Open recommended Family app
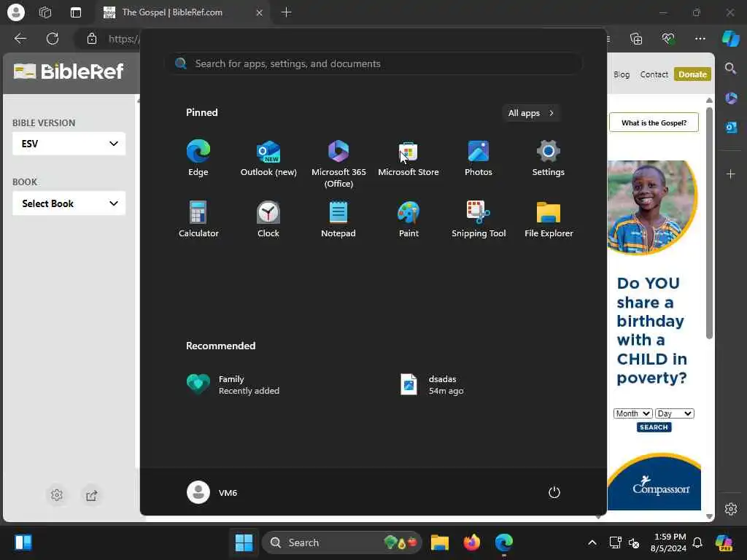 point(233,385)
